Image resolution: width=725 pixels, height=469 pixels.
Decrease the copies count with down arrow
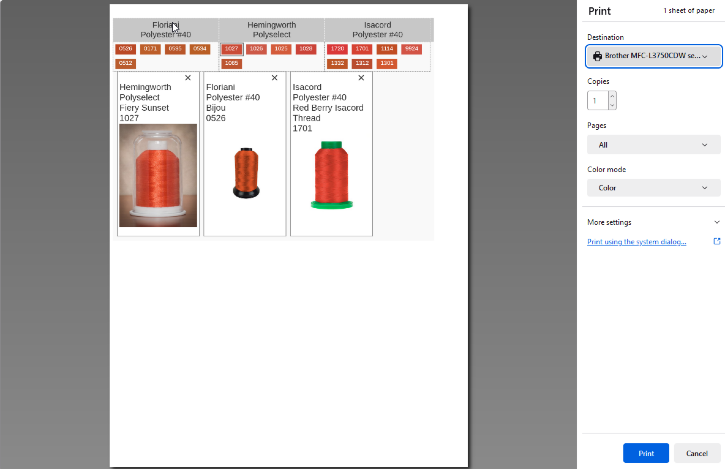click(x=612, y=105)
